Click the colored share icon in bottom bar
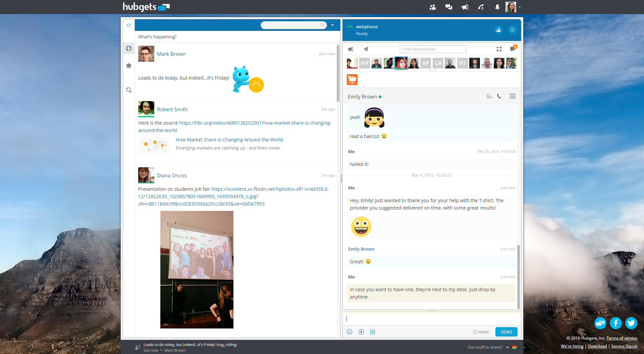 515,347
